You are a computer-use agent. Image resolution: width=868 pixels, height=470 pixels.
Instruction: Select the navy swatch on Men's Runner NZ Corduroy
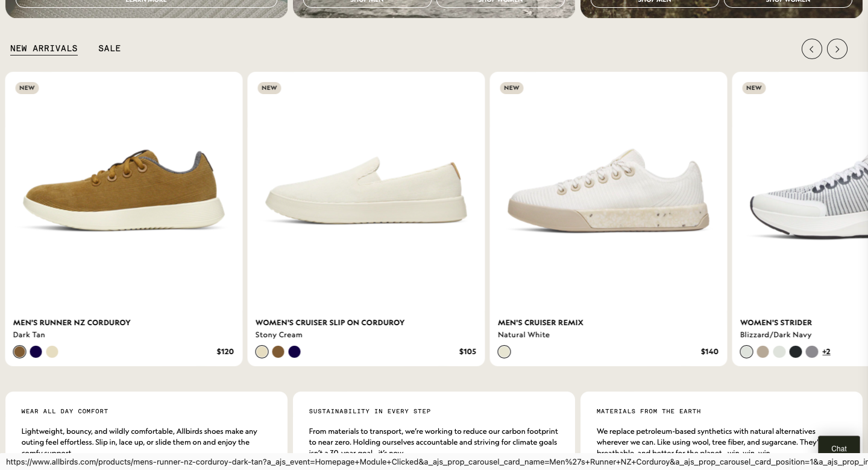click(x=36, y=352)
